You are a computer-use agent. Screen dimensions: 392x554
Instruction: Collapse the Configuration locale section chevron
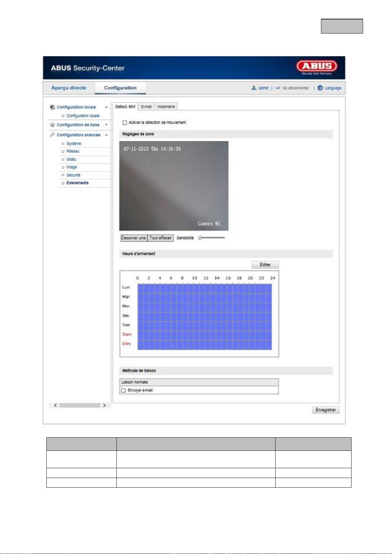106,107
